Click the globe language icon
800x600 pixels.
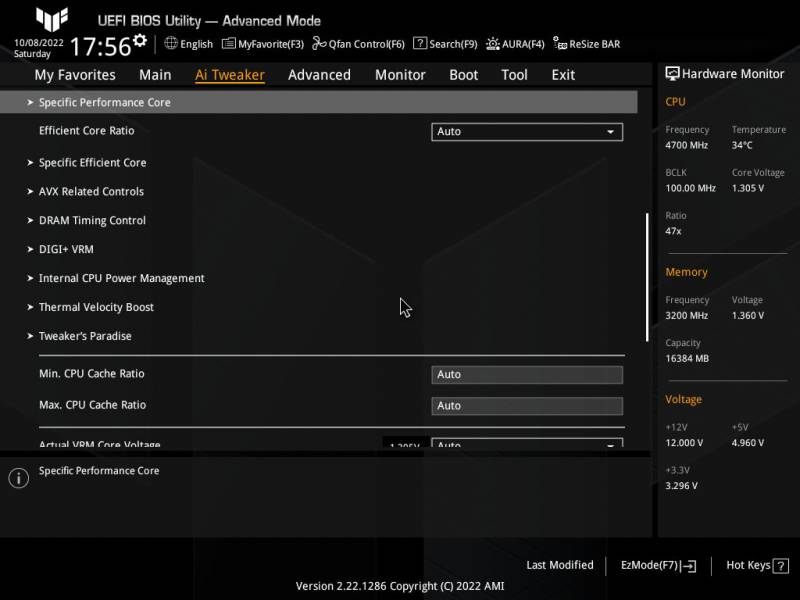(x=171, y=43)
